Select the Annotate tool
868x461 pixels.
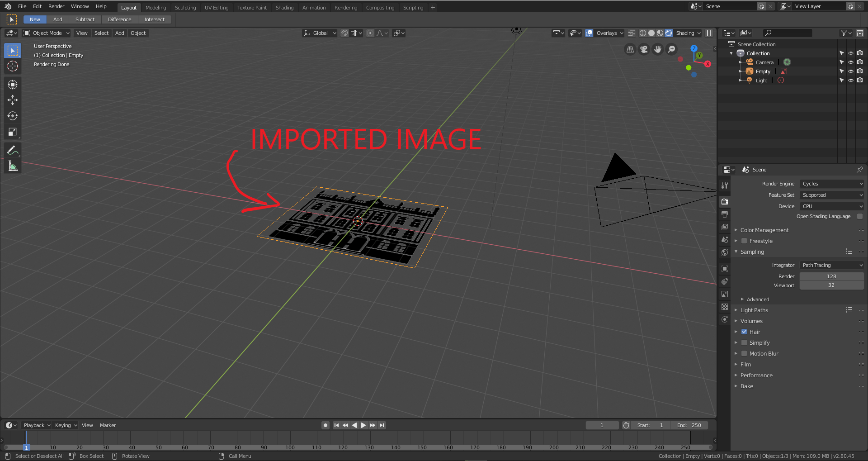pyautogui.click(x=12, y=150)
